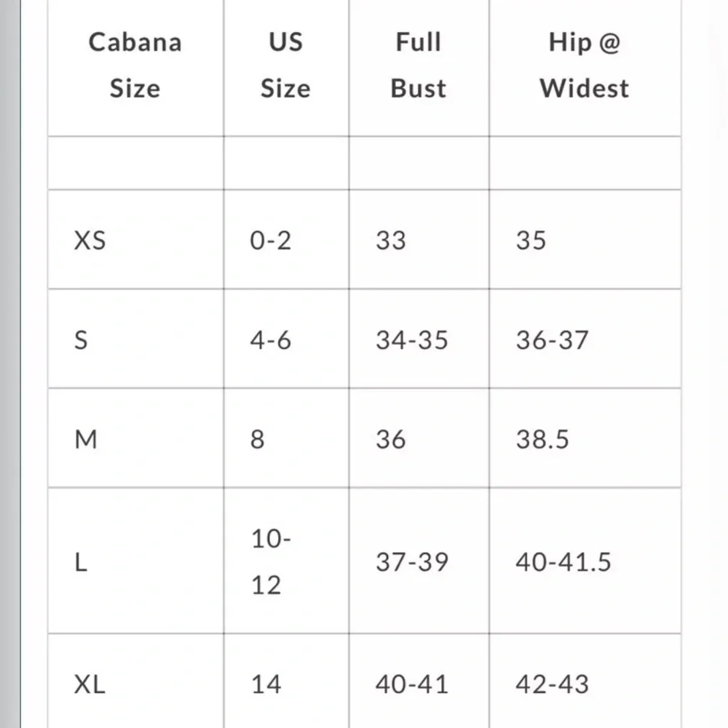Select the 42-43 hip measurement cell
Image resolution: width=728 pixels, height=728 pixels.
(552, 684)
